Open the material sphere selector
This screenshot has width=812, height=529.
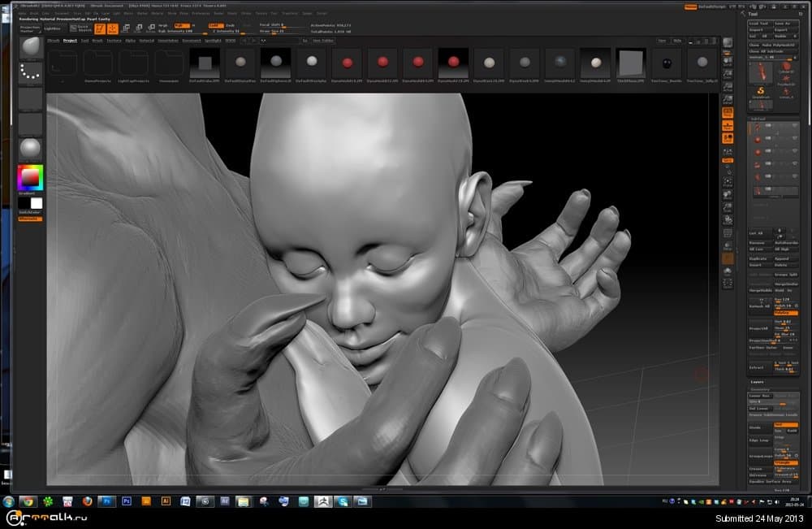pos(30,149)
